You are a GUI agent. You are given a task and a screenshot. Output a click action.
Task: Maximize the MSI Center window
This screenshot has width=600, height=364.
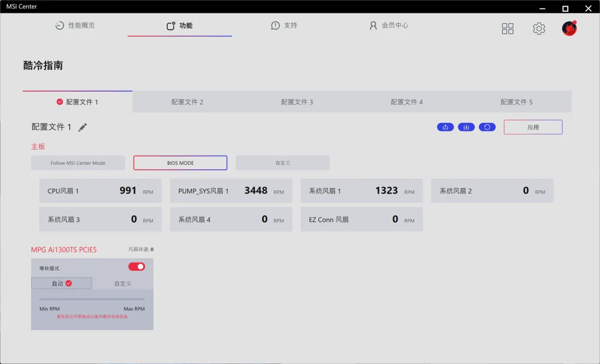pyautogui.click(x=565, y=8)
